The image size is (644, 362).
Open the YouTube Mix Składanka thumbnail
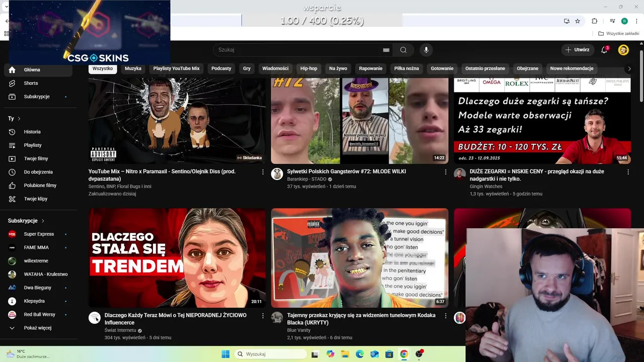(x=178, y=121)
